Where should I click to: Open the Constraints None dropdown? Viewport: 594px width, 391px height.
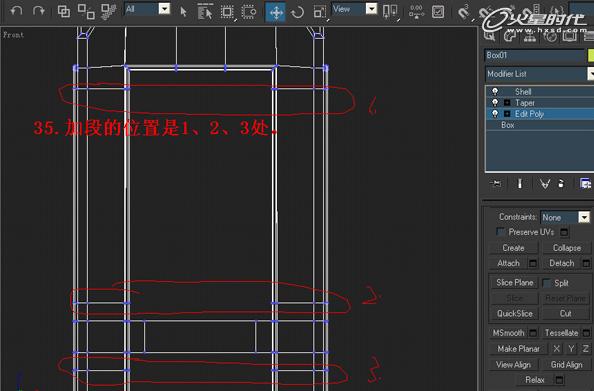(x=565, y=217)
